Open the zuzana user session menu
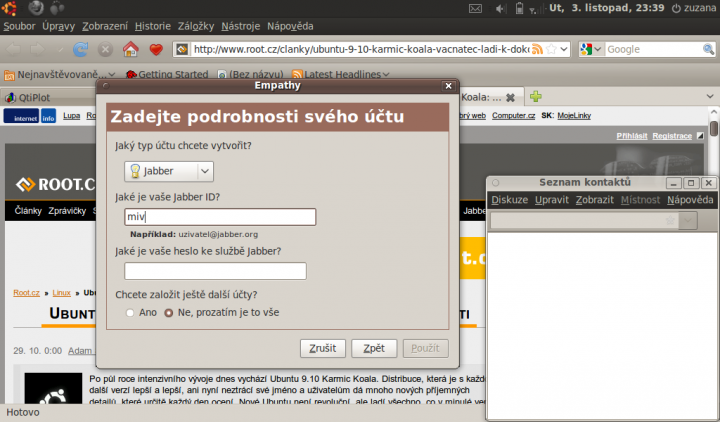 (693, 8)
